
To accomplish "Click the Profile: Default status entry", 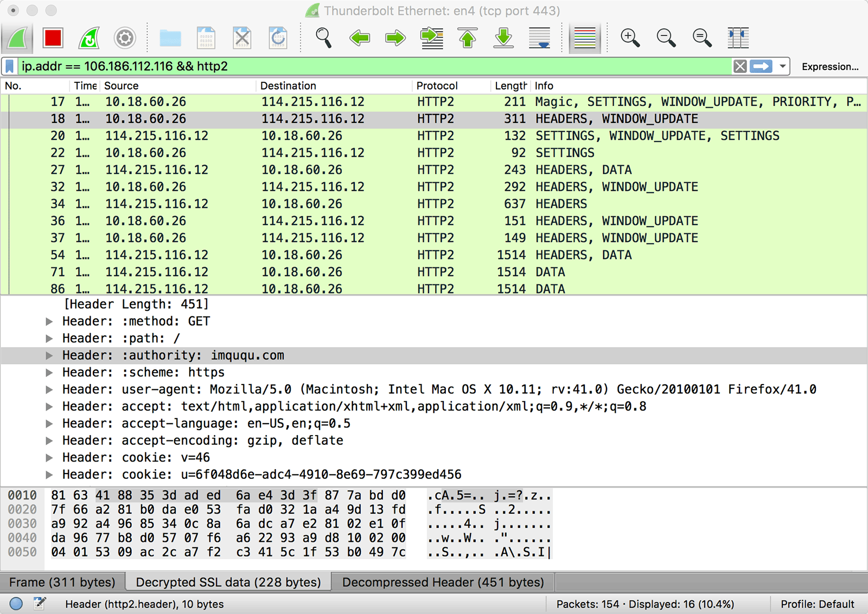I will point(817,604).
